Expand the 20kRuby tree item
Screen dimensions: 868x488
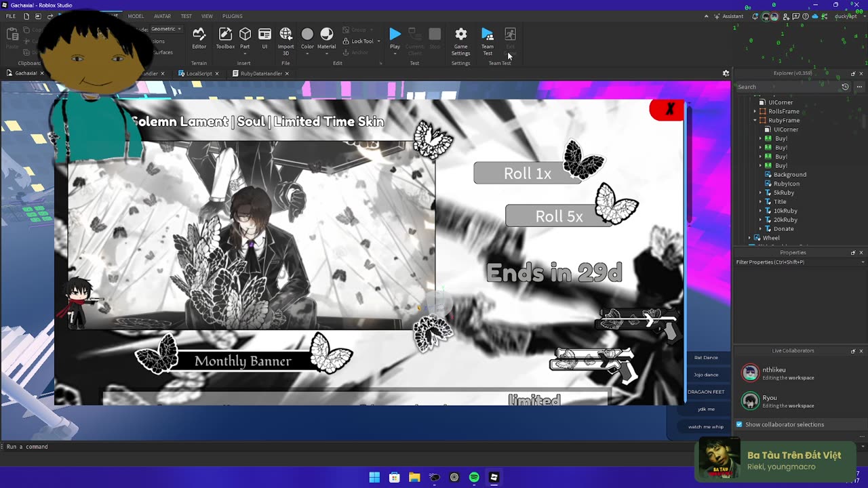pyautogui.click(x=760, y=220)
